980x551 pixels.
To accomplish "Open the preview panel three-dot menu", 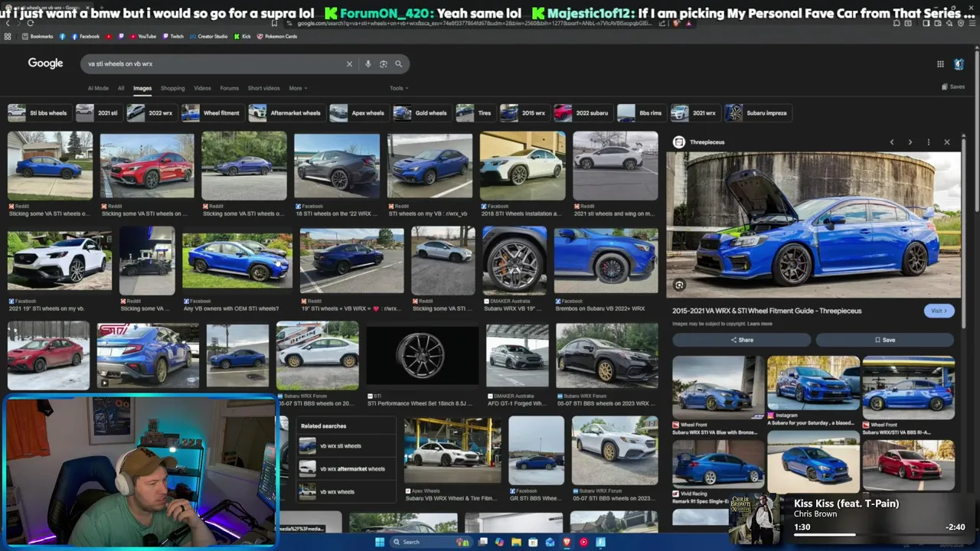I will point(928,142).
